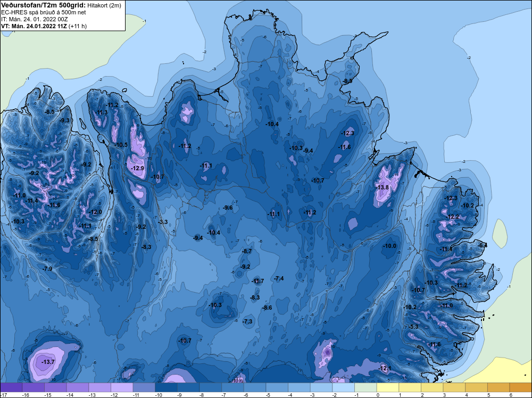Click the -10.0 temperature label
The width and height of the screenshot is (532, 398).
click(x=389, y=246)
